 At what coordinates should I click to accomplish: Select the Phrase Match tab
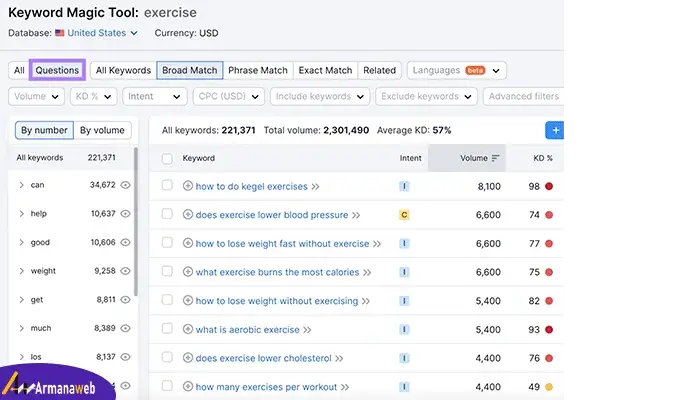tap(258, 71)
